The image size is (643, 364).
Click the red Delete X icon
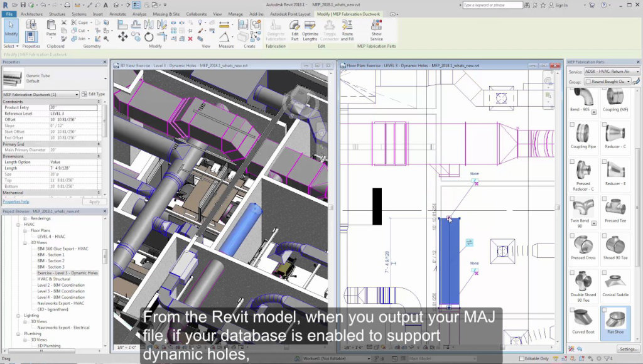click(190, 39)
